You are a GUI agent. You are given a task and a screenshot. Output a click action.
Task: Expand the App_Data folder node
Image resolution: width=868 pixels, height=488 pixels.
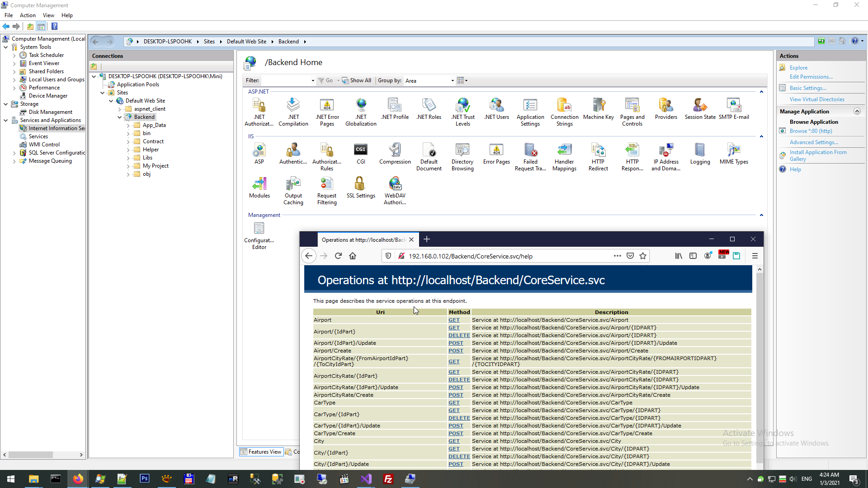click(x=128, y=126)
